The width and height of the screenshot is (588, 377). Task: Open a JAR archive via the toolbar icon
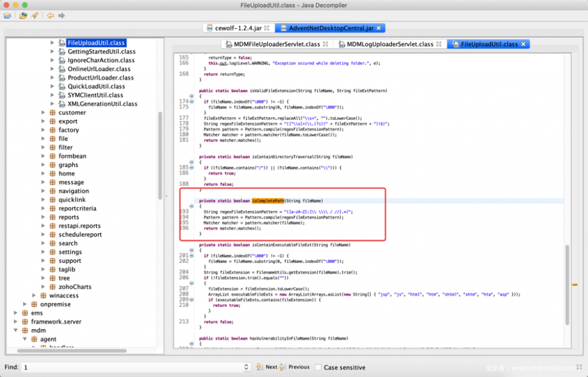(23, 16)
